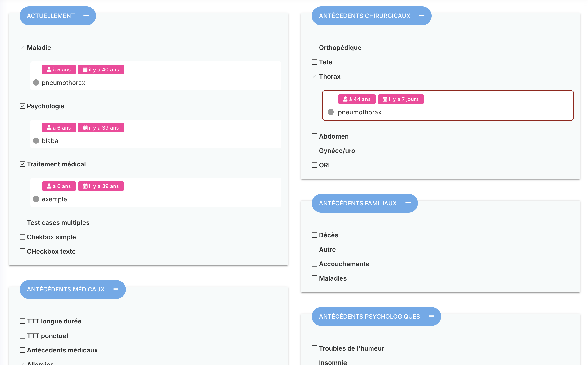Uncheck the Thorax checkbox
588x365 pixels.
pos(314,76)
